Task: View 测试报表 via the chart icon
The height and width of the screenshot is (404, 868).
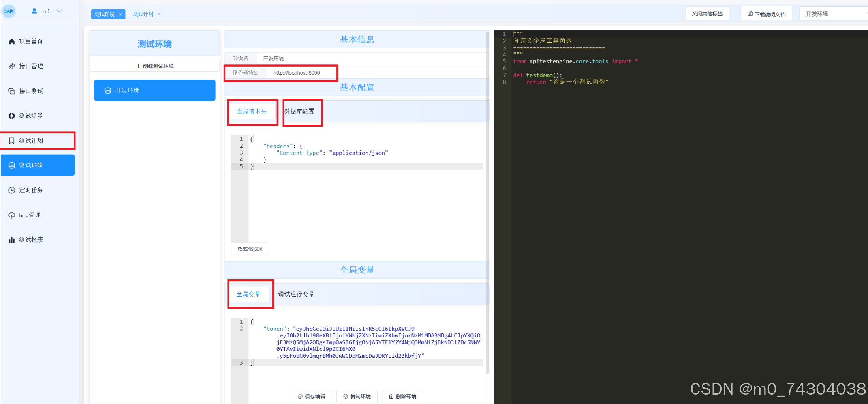Action: [30, 239]
